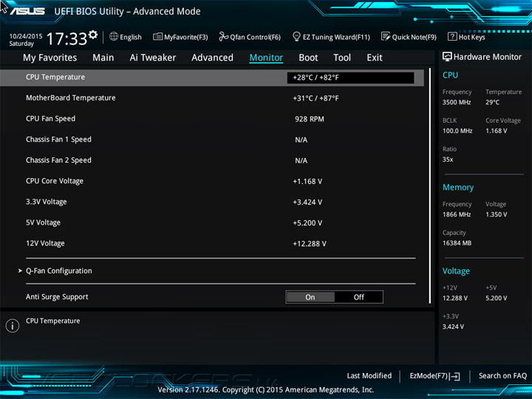This screenshot has width=532, height=399.
Task: Select 3.3V Voltage row
Action: point(212,202)
